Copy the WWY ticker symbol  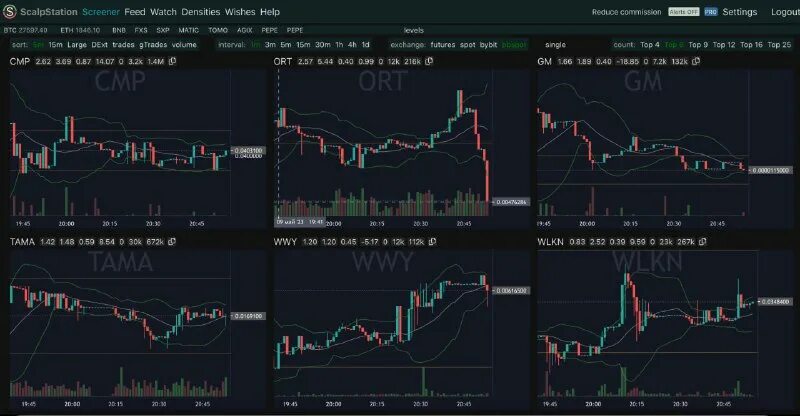click(433, 241)
